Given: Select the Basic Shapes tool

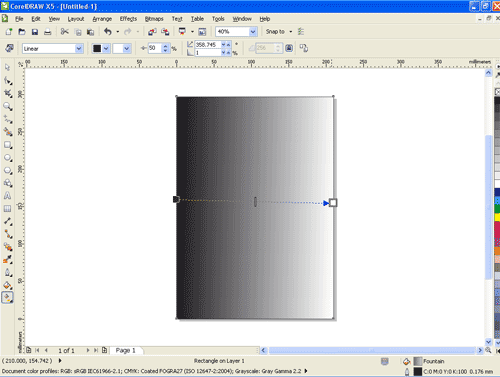Looking at the screenshot, I should (x=7, y=183).
